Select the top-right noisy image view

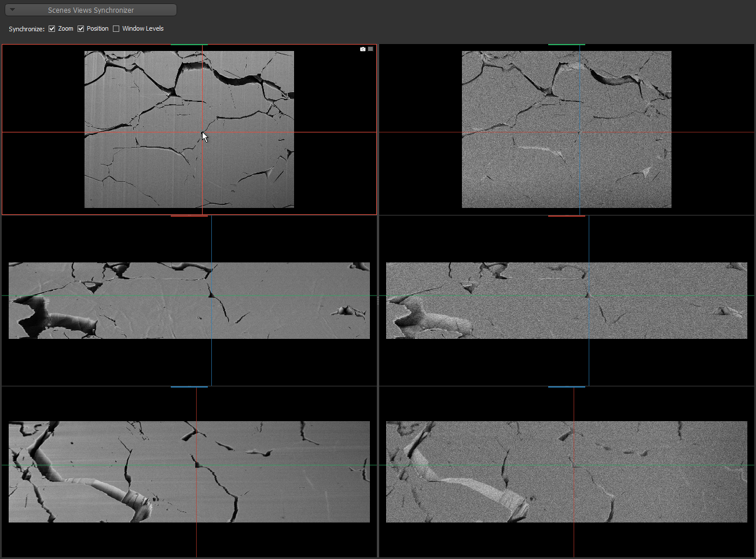[566, 129]
